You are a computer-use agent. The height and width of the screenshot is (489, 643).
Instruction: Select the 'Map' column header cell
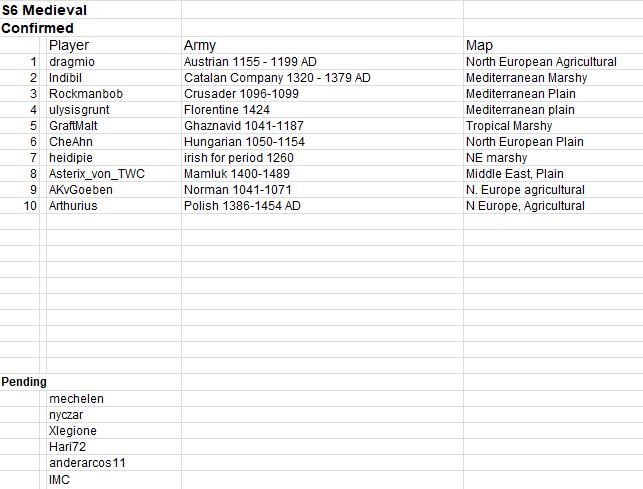[x=479, y=45]
